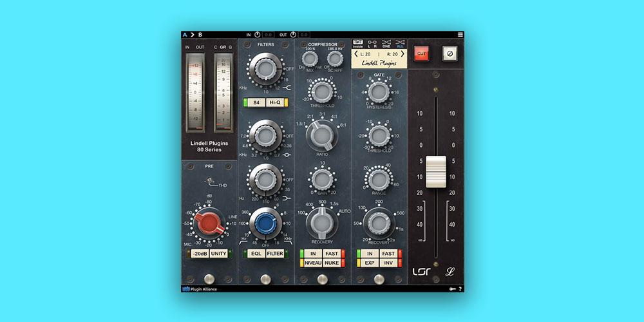
Task: Click the TMT inside icon
Action: click(358, 44)
